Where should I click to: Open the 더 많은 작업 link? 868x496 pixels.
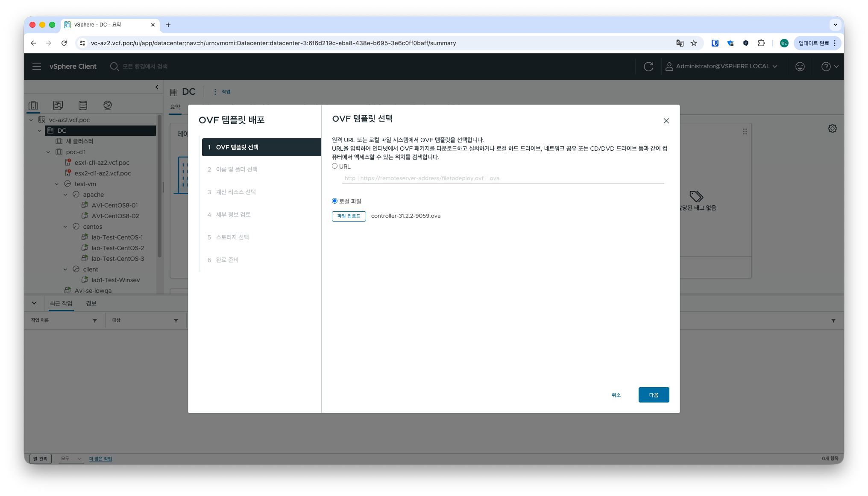100,459
